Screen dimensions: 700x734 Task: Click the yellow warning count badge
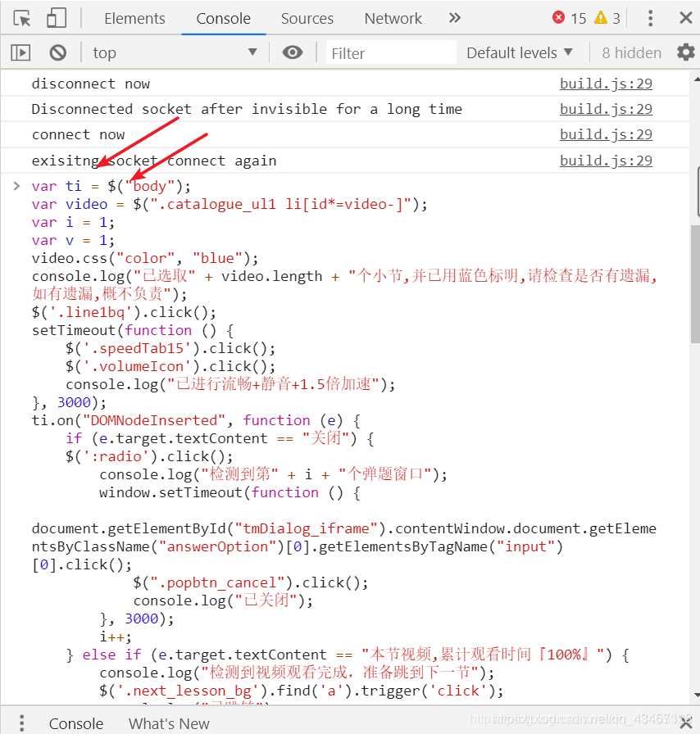[x=607, y=18]
